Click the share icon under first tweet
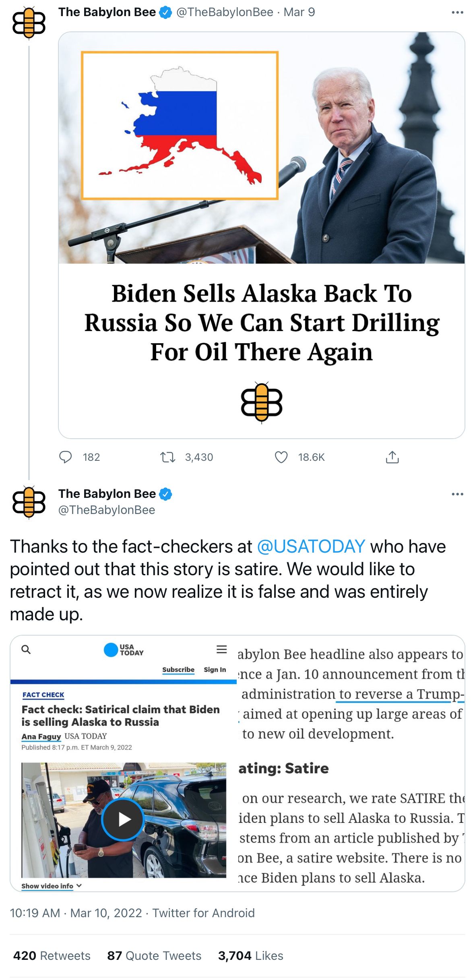This screenshot has width=475, height=980. 392,457
